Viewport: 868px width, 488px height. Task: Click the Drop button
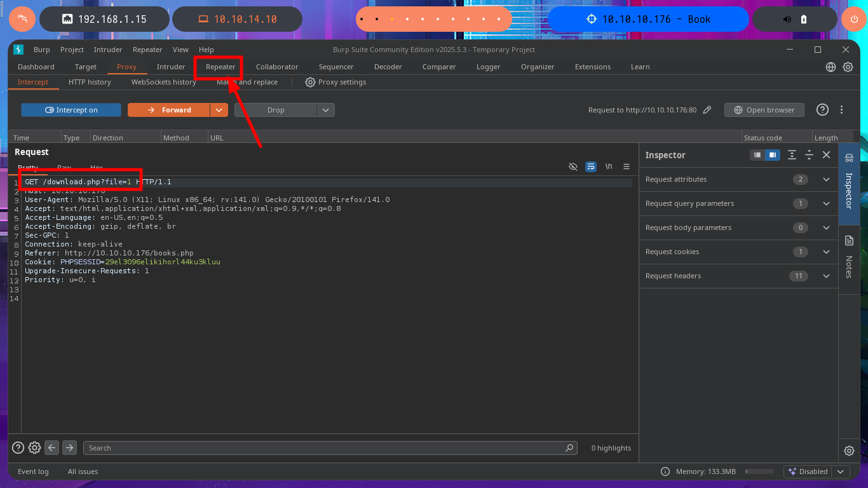(x=276, y=110)
